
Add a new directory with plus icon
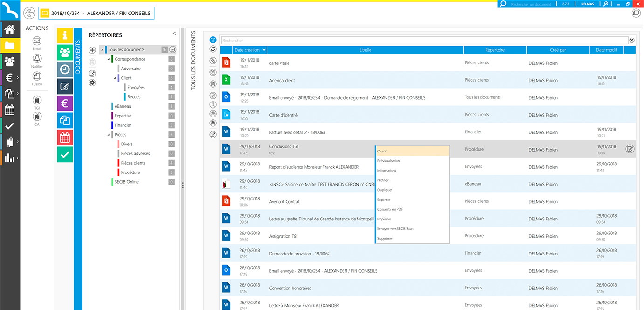(92, 50)
